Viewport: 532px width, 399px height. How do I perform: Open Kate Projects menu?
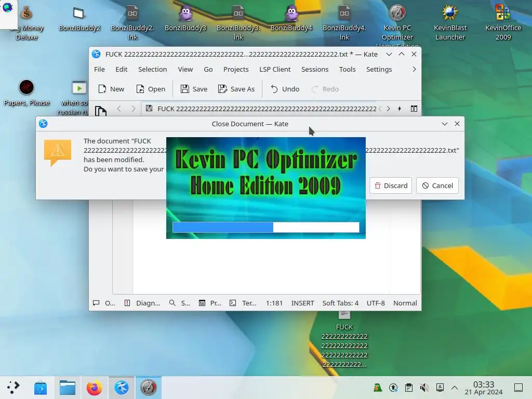(236, 69)
